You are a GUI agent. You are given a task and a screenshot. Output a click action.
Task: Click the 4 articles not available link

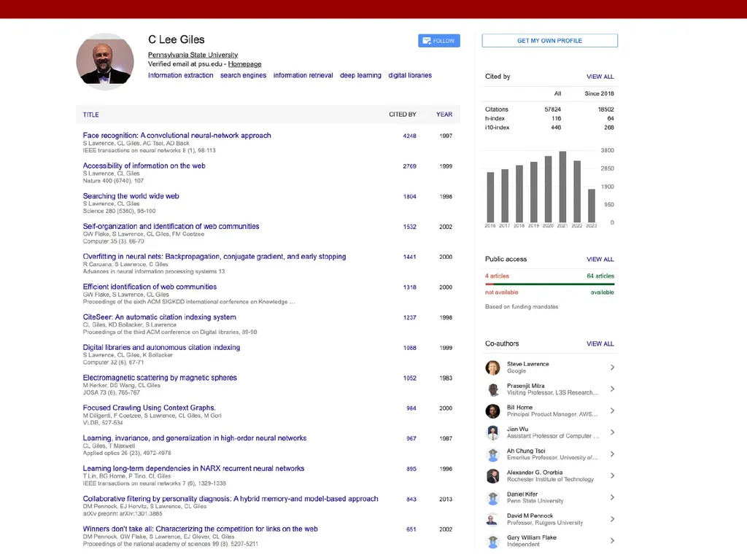(497, 276)
